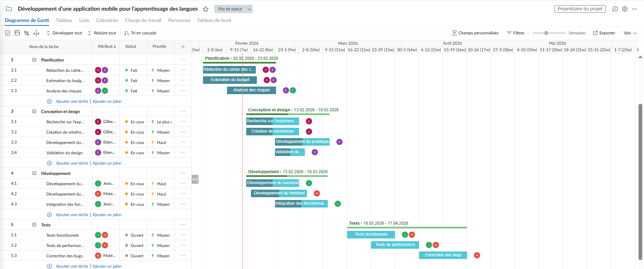Collapse the task grid with panel arrow

[195, 179]
